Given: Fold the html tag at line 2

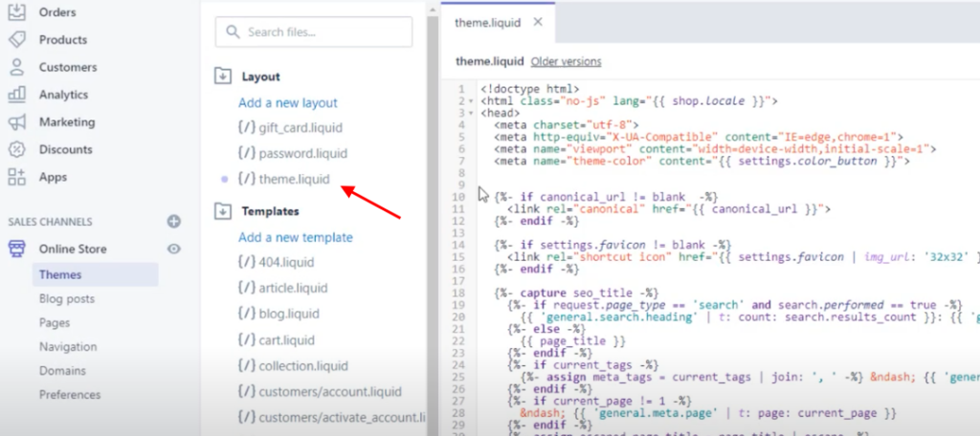Looking at the screenshot, I should coord(470,101).
